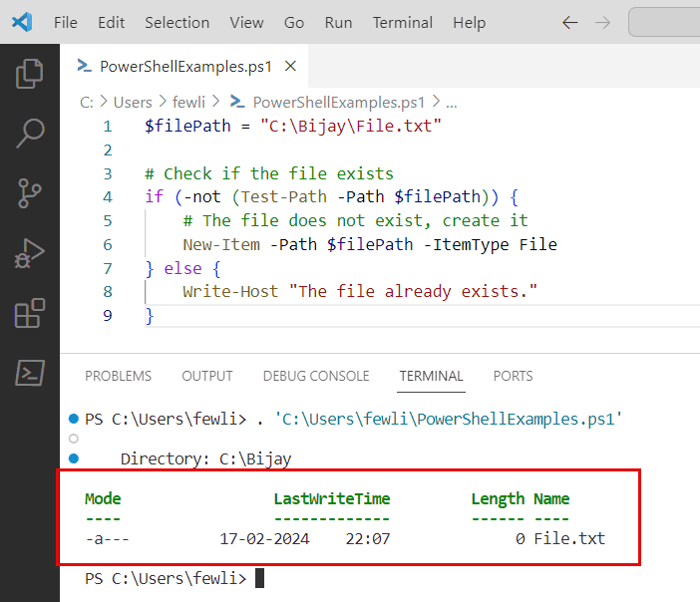Click File.txt in the terminal output
This screenshot has width=700, height=602.
click(569, 539)
